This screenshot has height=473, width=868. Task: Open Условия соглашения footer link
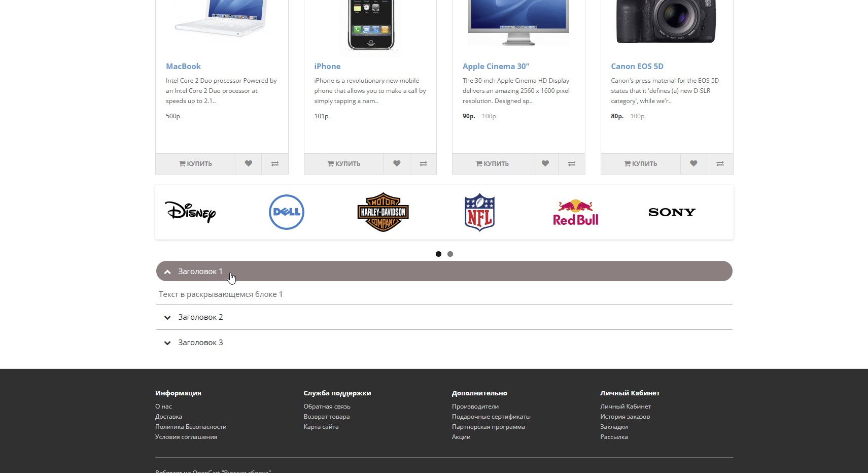pyautogui.click(x=186, y=437)
